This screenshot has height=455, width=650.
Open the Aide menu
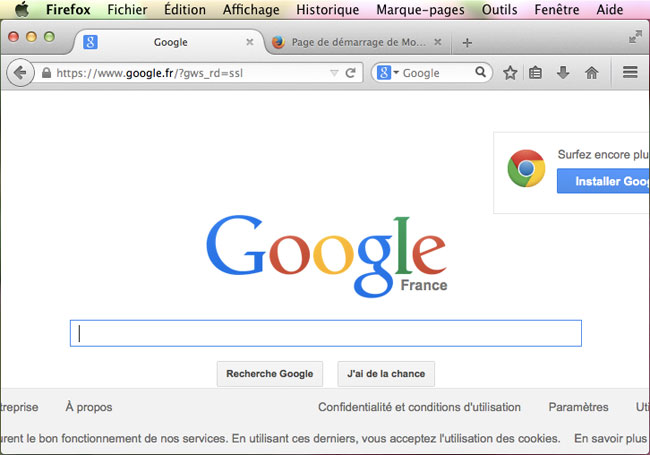point(610,10)
